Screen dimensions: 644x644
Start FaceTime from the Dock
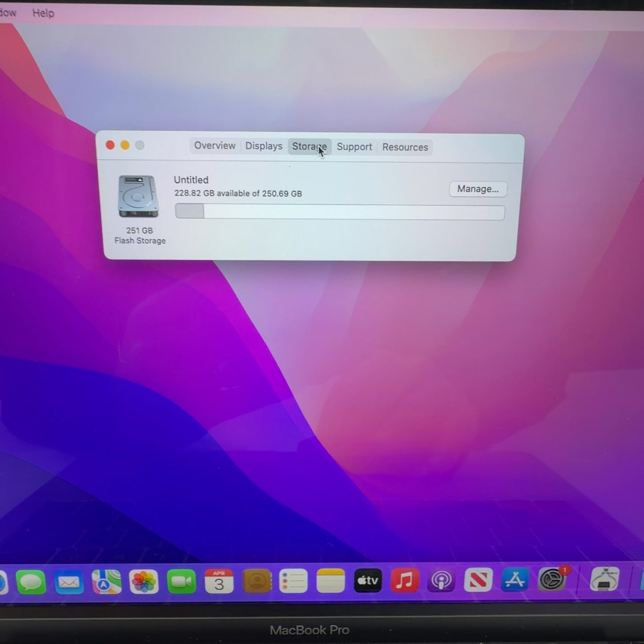tap(181, 582)
